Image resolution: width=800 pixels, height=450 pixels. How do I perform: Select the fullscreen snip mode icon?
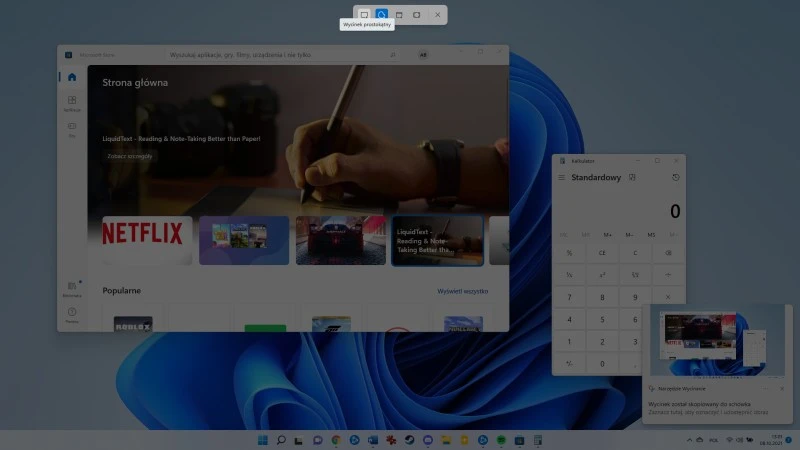coord(417,15)
